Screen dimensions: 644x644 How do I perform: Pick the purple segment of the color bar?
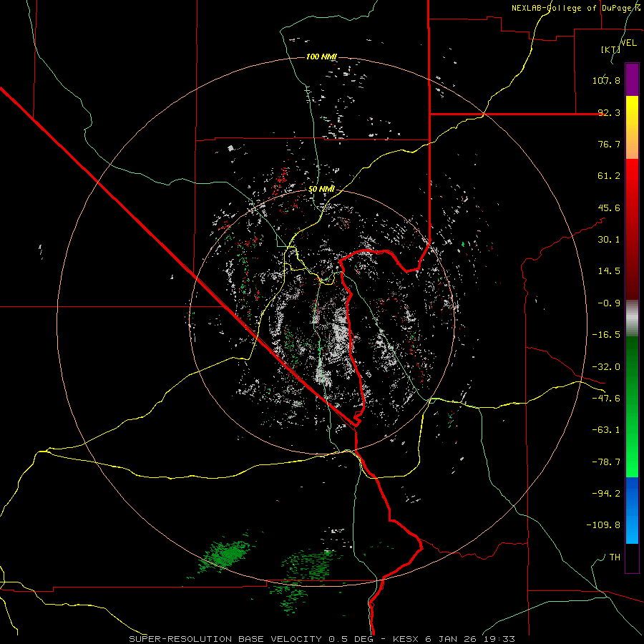click(x=632, y=79)
